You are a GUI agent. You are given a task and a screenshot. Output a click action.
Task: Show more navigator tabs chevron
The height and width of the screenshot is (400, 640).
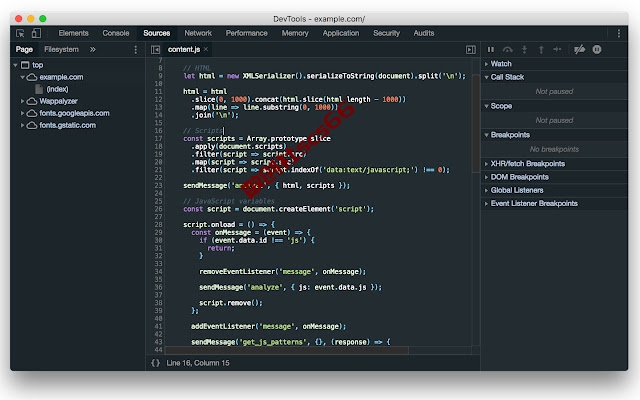[x=93, y=49]
